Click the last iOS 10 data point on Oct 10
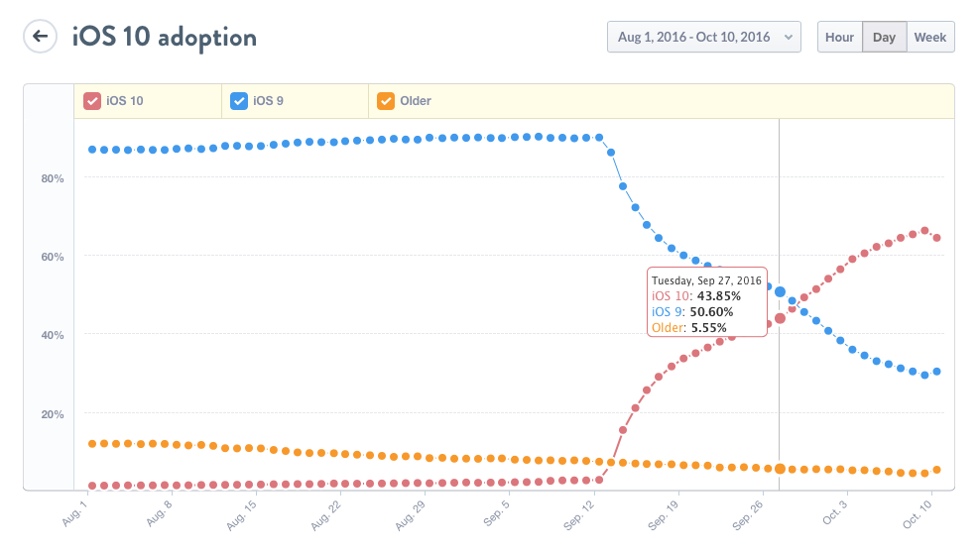This screenshot has height=555, width=980. click(936, 238)
